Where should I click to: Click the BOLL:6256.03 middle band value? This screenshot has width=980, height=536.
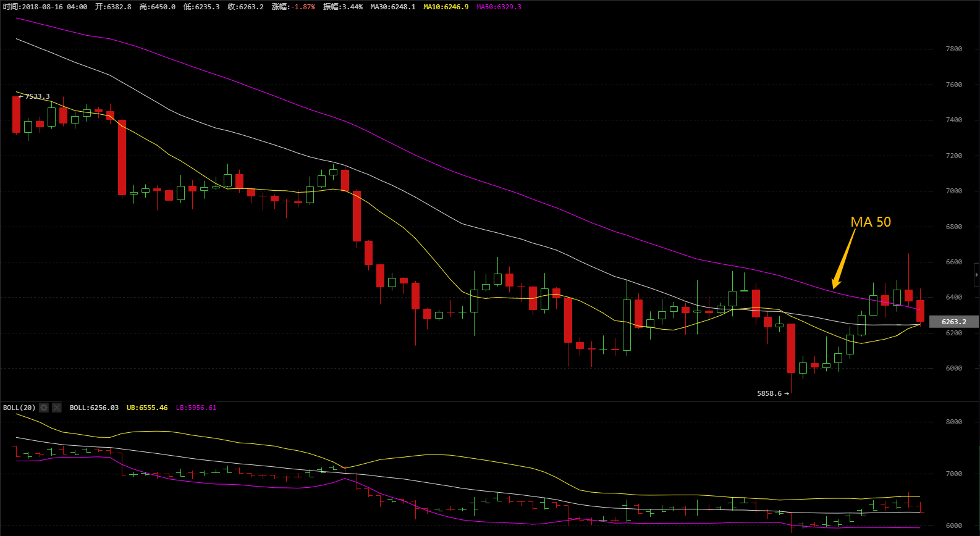click(x=94, y=408)
